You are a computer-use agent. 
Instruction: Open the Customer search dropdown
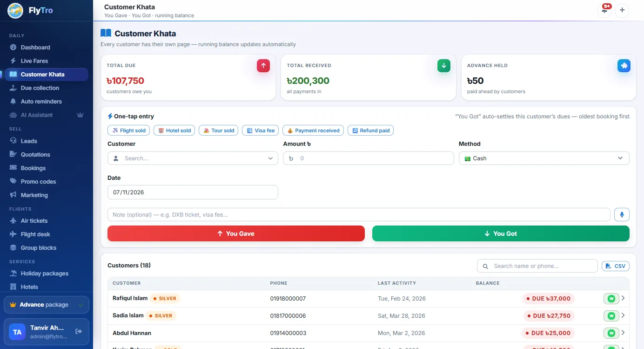(x=193, y=158)
